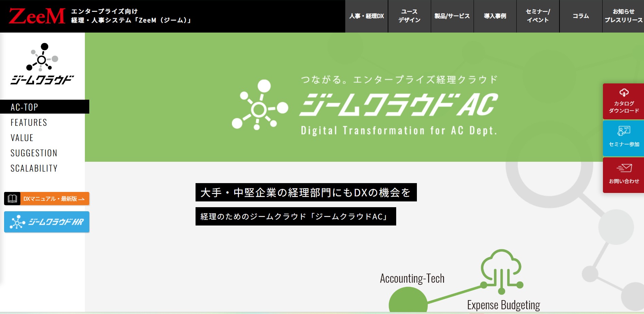This screenshot has height=314, width=644.
Task: Open the セミナー/イベント menu item
Action: [538, 16]
